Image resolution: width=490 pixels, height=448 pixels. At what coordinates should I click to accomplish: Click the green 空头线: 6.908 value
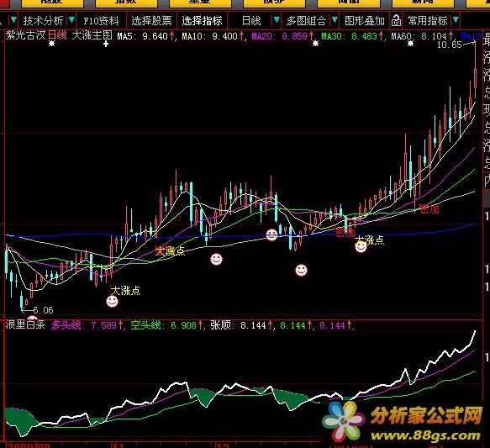pyautogui.click(x=165, y=325)
